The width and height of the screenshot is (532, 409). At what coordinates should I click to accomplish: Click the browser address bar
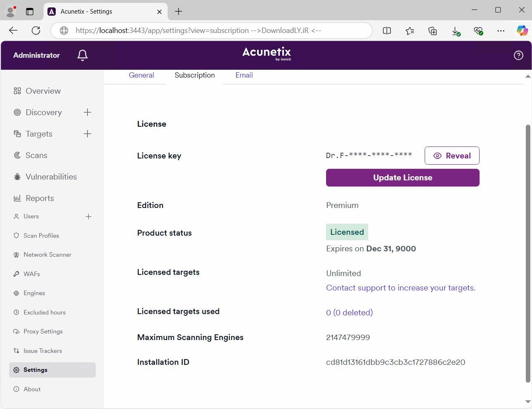click(x=211, y=31)
